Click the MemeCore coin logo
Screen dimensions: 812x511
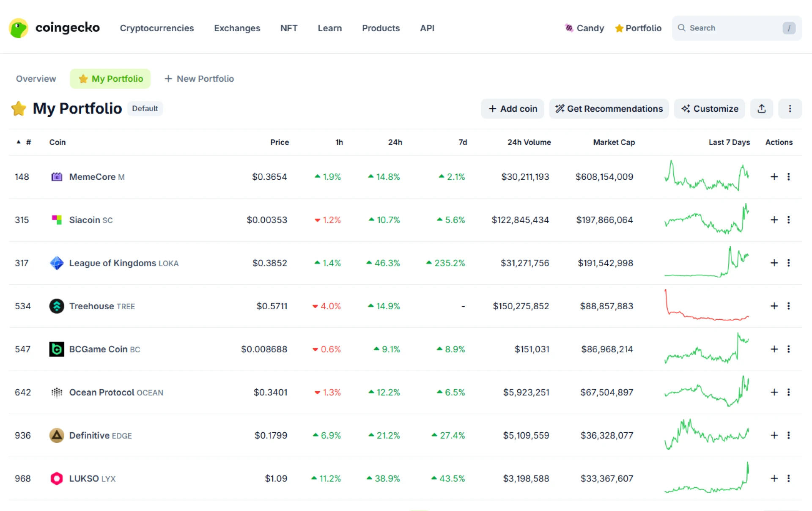tap(57, 177)
